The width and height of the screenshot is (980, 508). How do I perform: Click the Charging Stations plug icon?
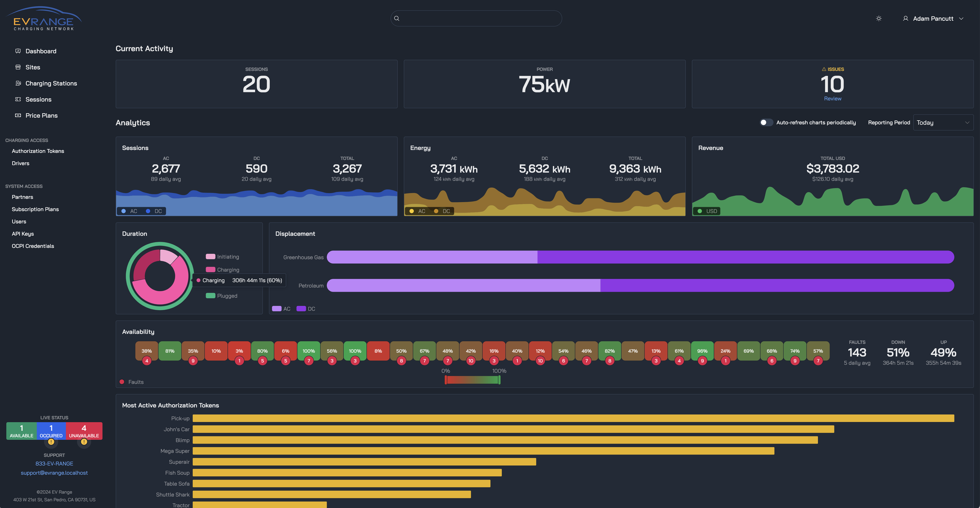coord(18,83)
